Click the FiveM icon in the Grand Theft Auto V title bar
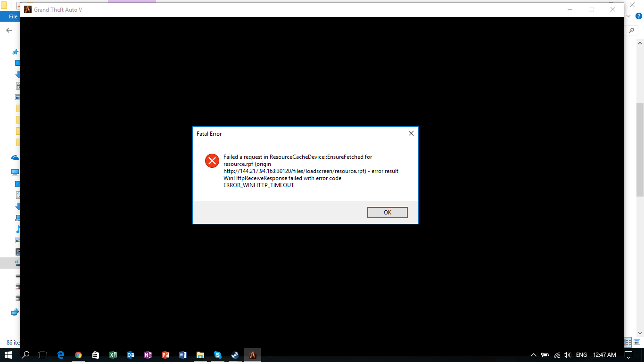Image resolution: width=644 pixels, height=362 pixels. tap(28, 9)
